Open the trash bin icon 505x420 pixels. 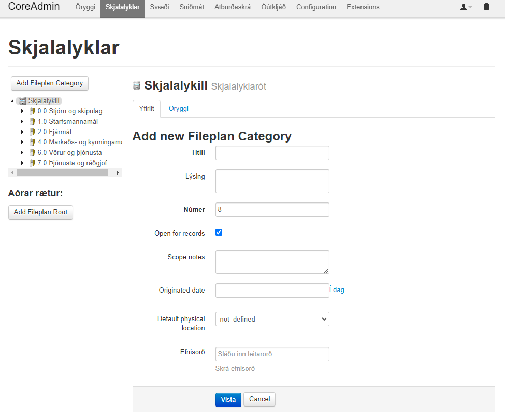[x=486, y=7]
